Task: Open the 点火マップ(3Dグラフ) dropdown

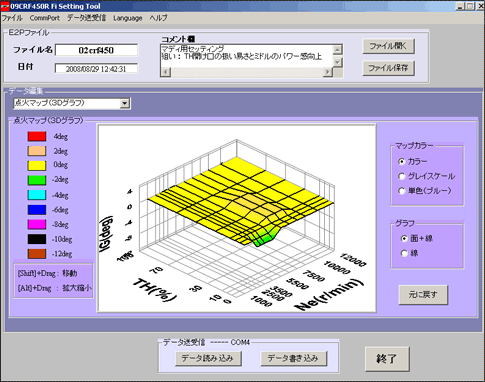Action: (125, 104)
